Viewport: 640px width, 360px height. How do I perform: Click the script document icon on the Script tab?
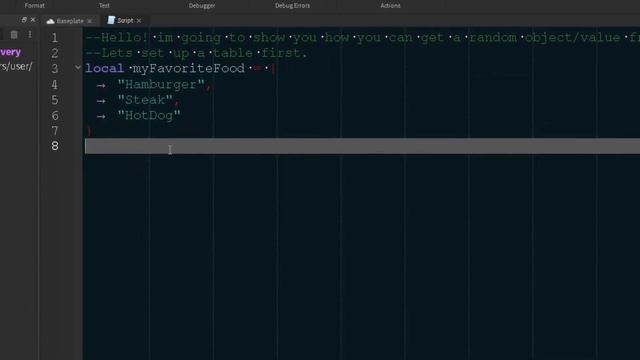[x=111, y=20]
